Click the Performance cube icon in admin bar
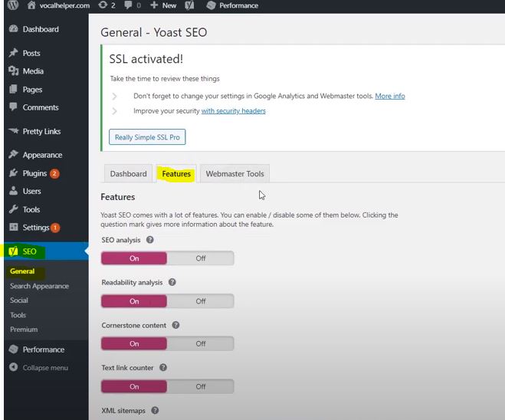This screenshot has height=420, width=505. point(211,5)
